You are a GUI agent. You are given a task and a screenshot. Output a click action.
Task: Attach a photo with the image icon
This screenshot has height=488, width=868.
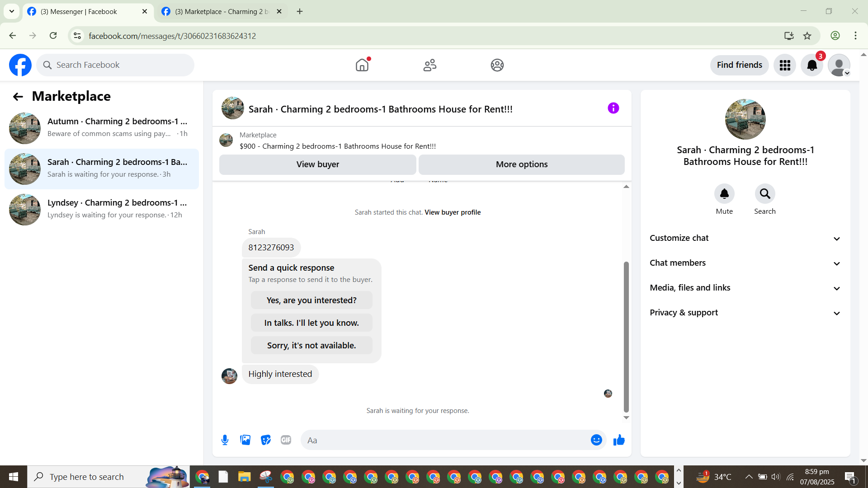point(245,440)
